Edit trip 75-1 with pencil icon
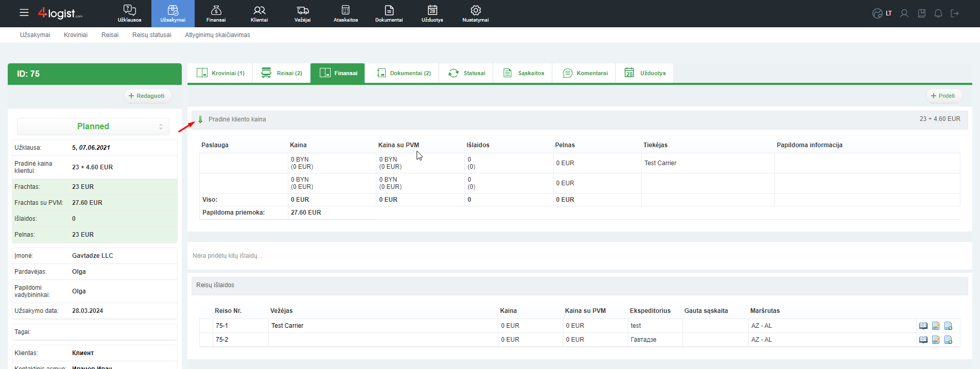980x369 pixels. tap(936, 326)
